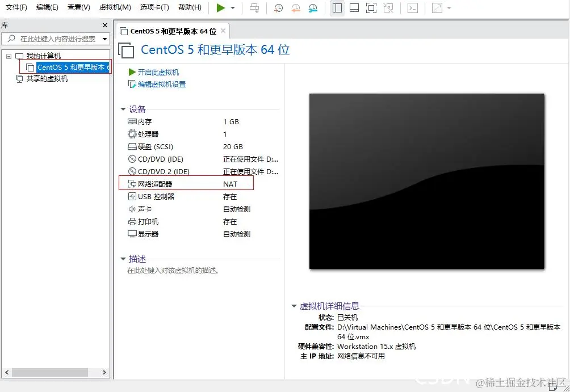Click the stretch guest display icon
The height and width of the screenshot is (392, 570).
[x=437, y=8]
